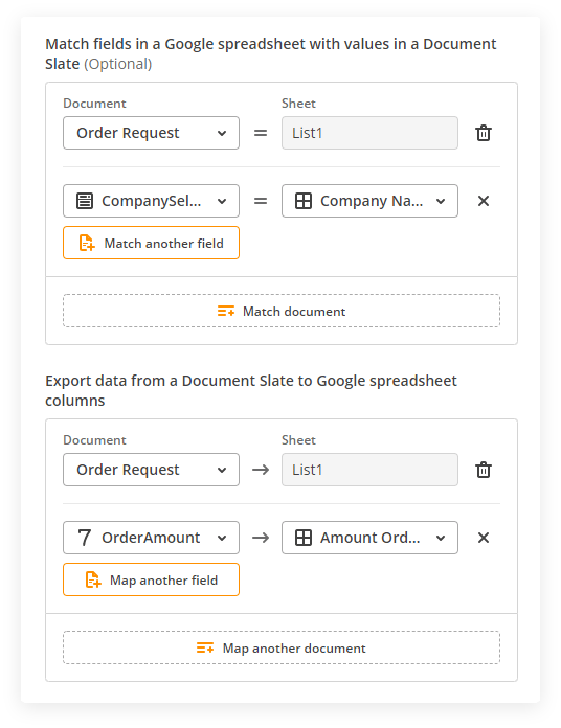Click the List1 sheet field in match section
Image resolution: width=561 pixels, height=728 pixels.
pyautogui.click(x=369, y=133)
